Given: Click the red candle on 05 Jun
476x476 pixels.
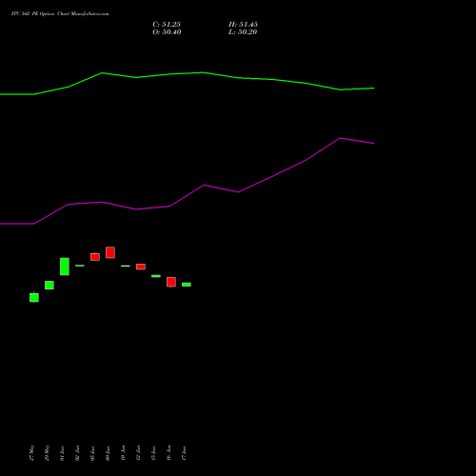Looking at the screenshot, I should (x=95, y=257).
